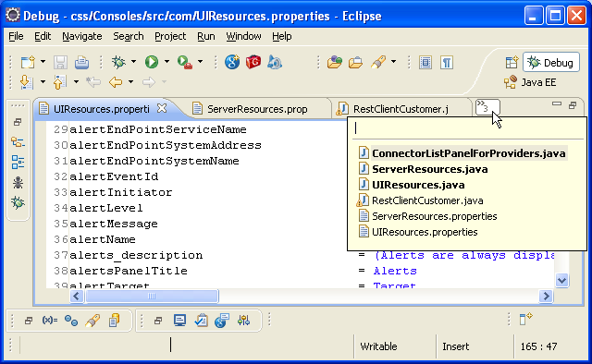The image size is (592, 364).
Task: Open the New wizard dropdown arrow
Action: click(43, 62)
